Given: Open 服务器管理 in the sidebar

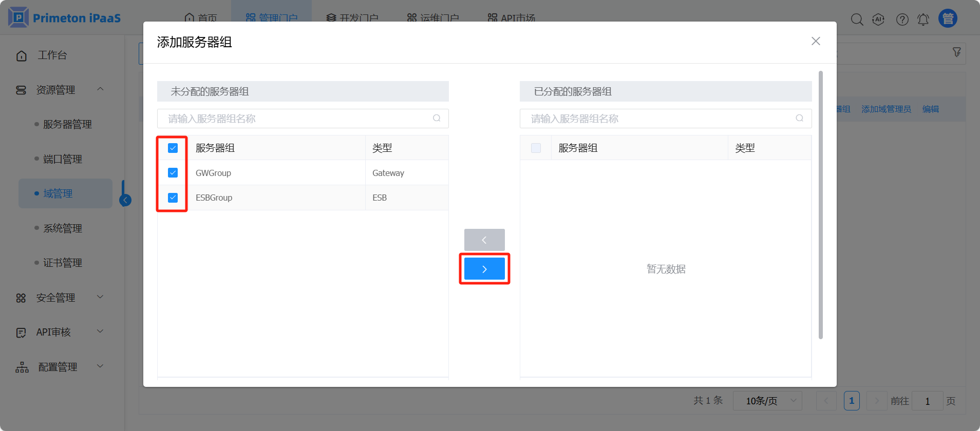Looking at the screenshot, I should pos(67,124).
